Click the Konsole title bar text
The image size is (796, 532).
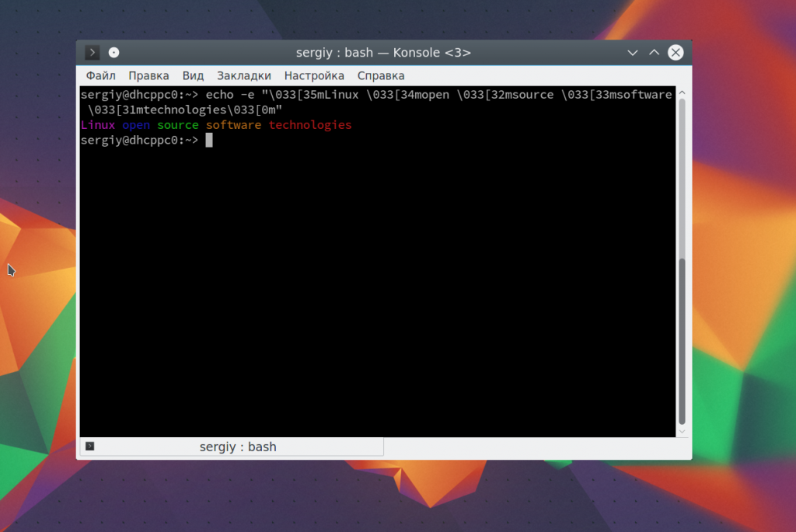click(383, 53)
